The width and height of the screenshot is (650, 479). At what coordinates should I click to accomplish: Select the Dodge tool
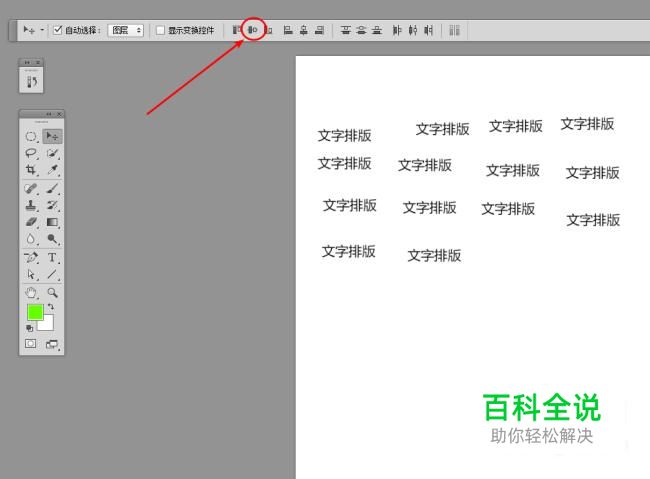click(52, 238)
